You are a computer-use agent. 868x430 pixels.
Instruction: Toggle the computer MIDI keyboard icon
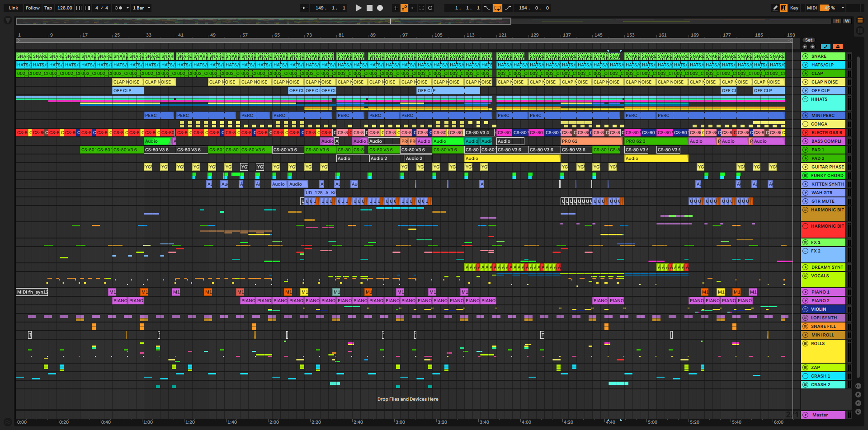(783, 8)
